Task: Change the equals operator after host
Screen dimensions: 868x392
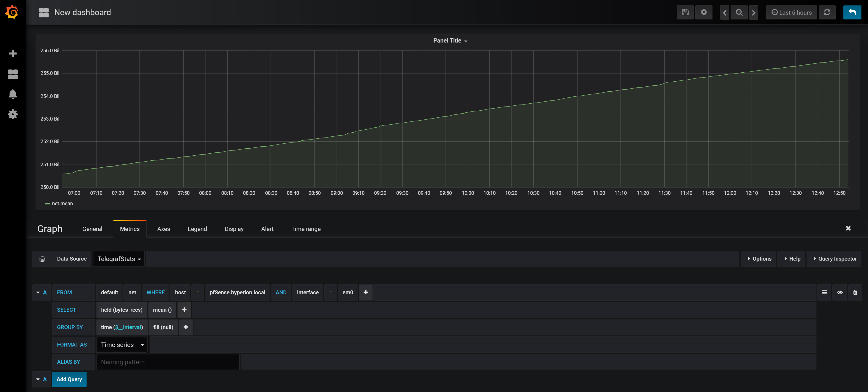Action: [198, 292]
